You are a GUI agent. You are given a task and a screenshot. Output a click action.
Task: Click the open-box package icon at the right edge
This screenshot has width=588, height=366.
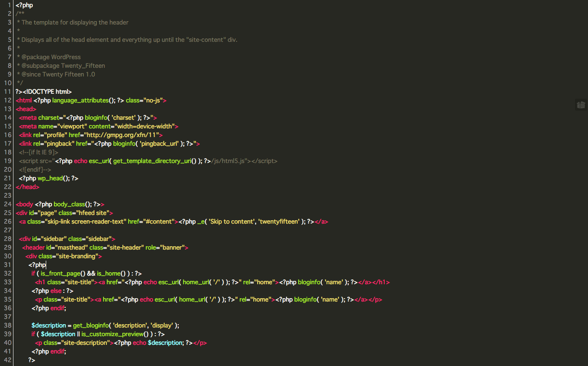[x=581, y=105]
